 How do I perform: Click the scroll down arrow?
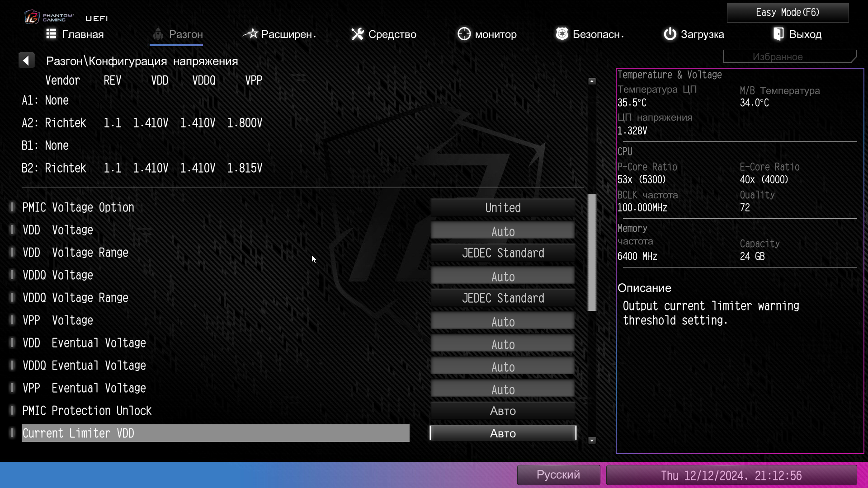click(592, 441)
